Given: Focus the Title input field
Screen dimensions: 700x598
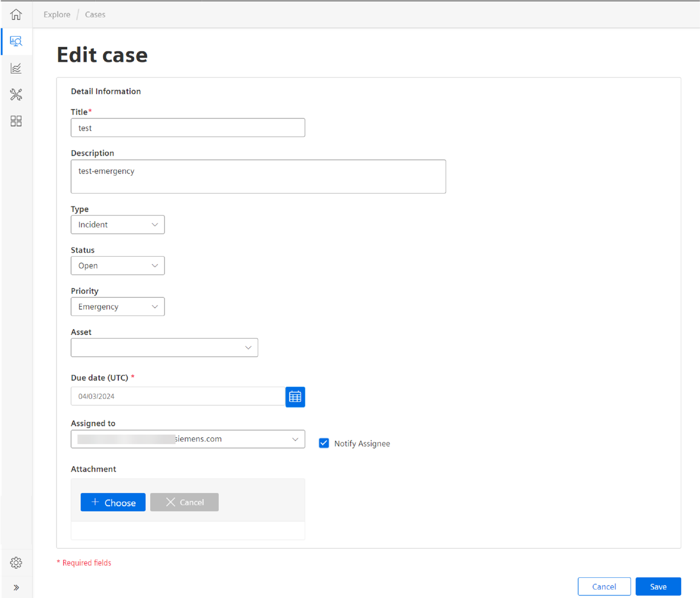Looking at the screenshot, I should click(x=188, y=128).
